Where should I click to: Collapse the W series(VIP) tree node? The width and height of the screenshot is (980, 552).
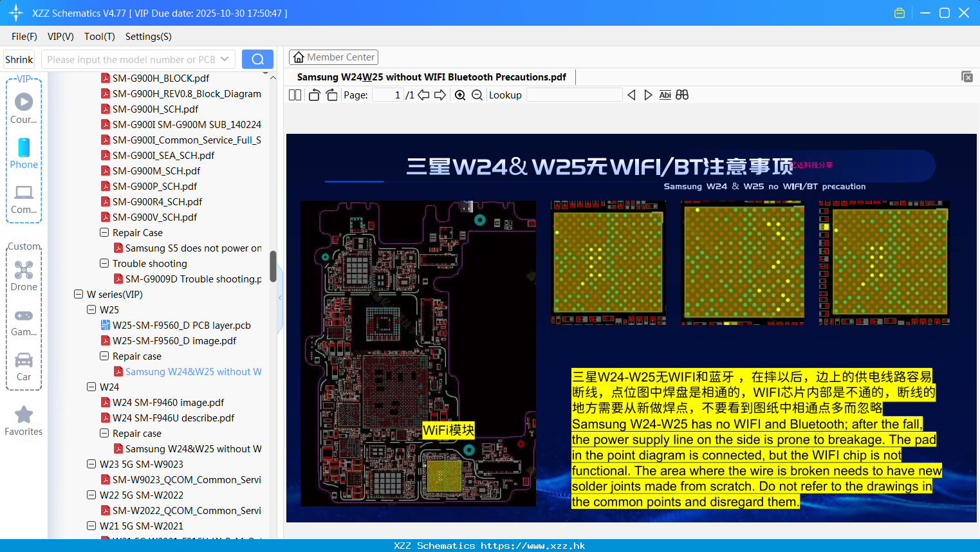pyautogui.click(x=79, y=295)
